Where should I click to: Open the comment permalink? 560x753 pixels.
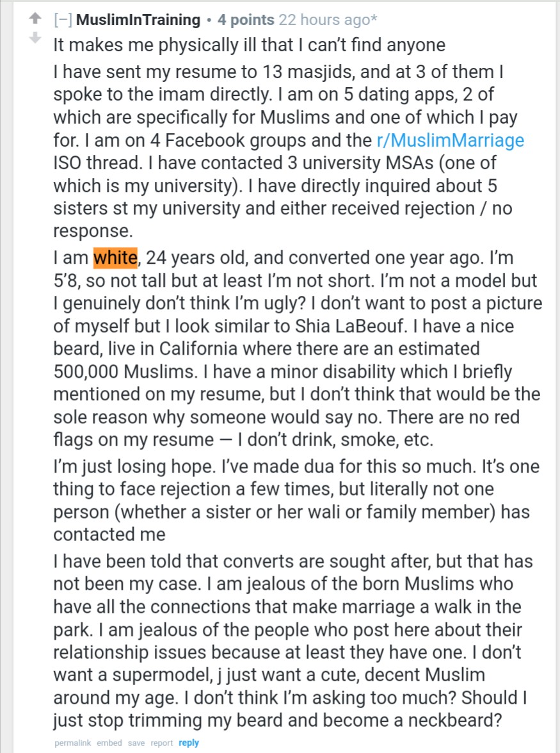[x=72, y=743]
